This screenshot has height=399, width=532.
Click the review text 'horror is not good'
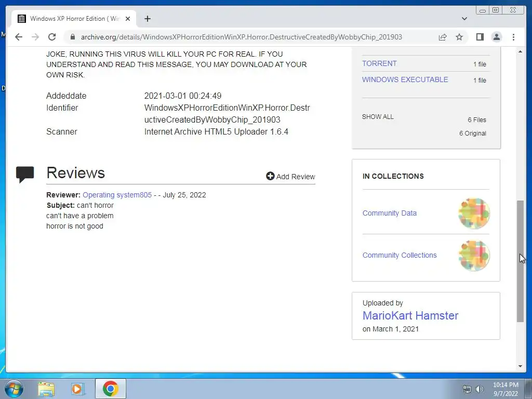[75, 226]
